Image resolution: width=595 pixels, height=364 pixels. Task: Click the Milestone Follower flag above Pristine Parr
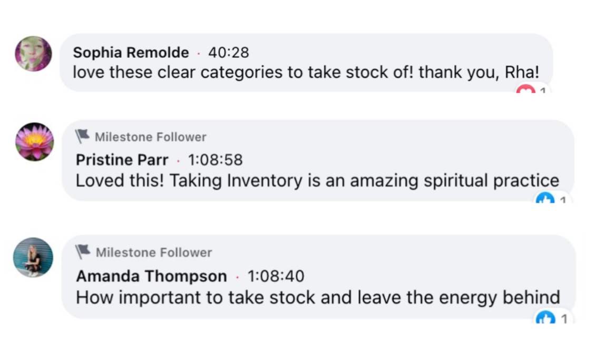(82, 137)
